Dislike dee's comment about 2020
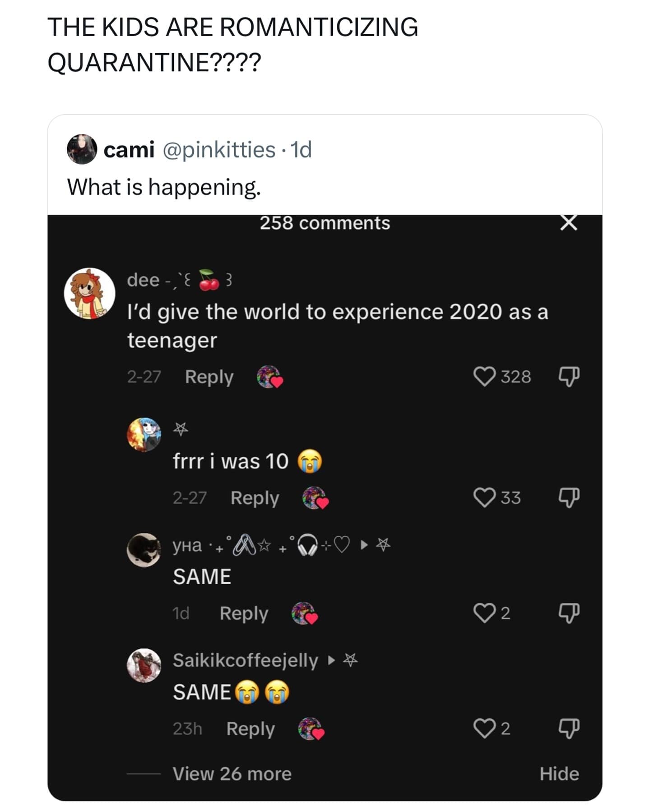The height and width of the screenshot is (812, 650). pos(569,377)
